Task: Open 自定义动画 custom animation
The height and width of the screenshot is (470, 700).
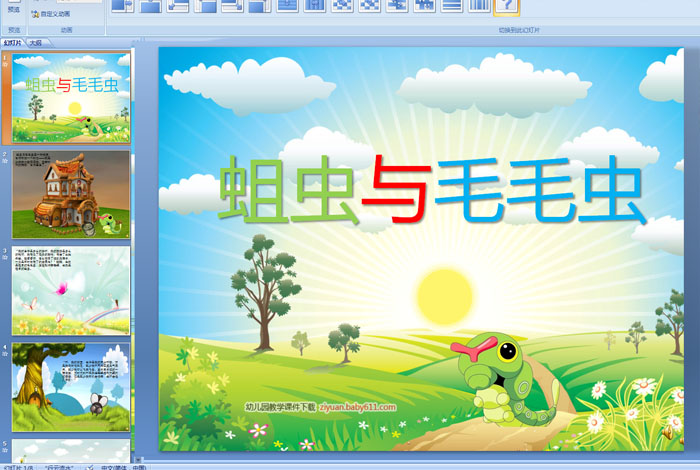Action: point(50,14)
